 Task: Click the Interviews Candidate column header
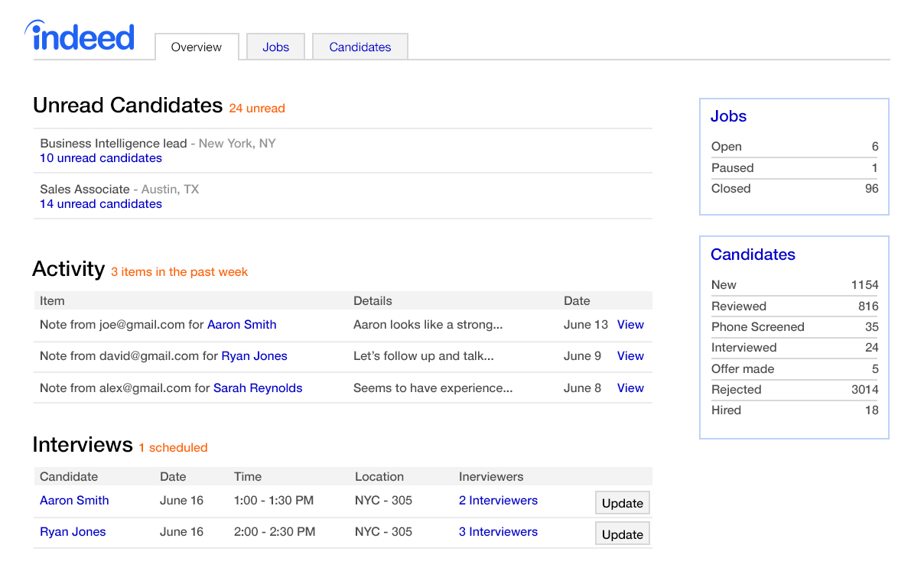[69, 477]
